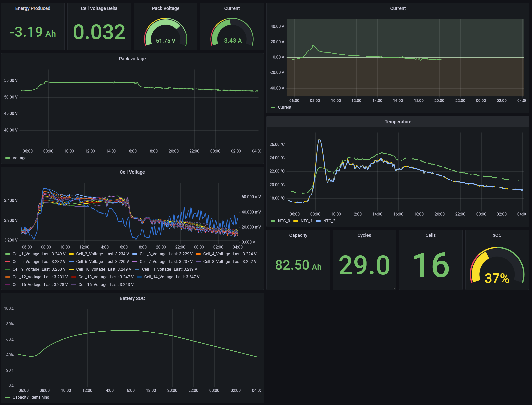This screenshot has width=532, height=405.
Task: Click the Cell_10_Voltage yellow color swatch
Action: (x=71, y=269)
